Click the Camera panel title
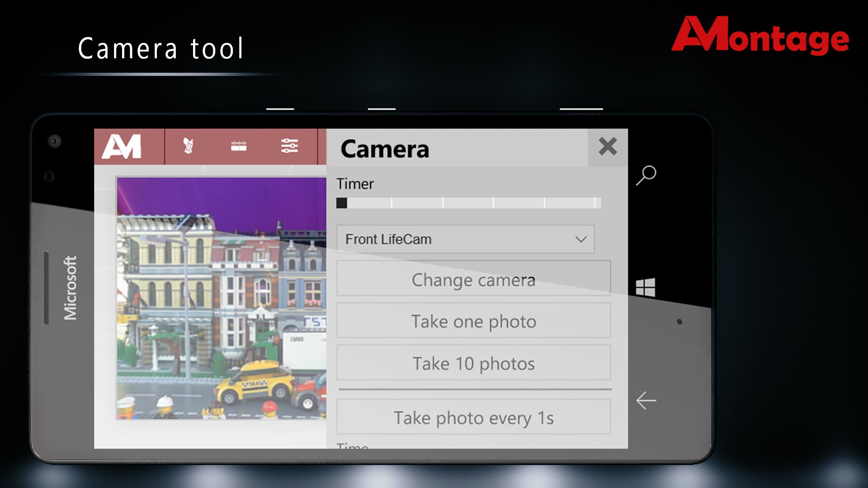Viewport: 868px width, 488px height. pyautogui.click(x=385, y=149)
